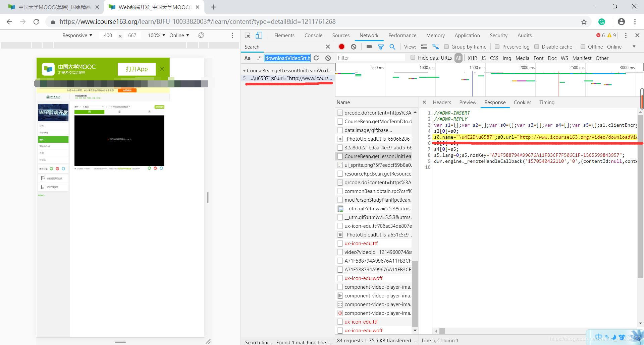This screenshot has width=644, height=345.
Task: Open the Online throttling dropdown in device toolbar
Action: coord(179,36)
